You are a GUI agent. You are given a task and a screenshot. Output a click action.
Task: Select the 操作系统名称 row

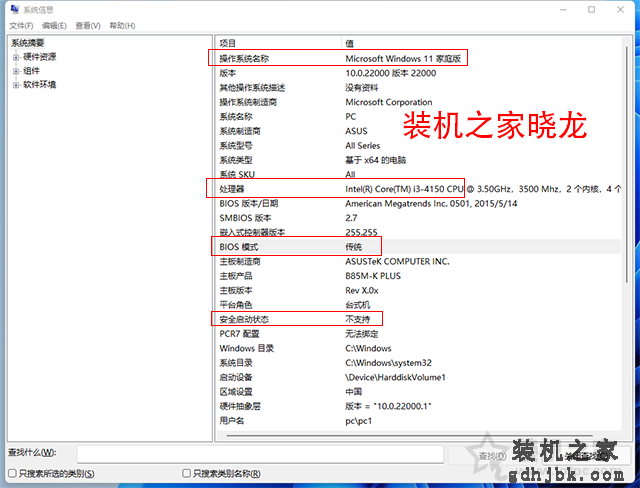point(418,58)
